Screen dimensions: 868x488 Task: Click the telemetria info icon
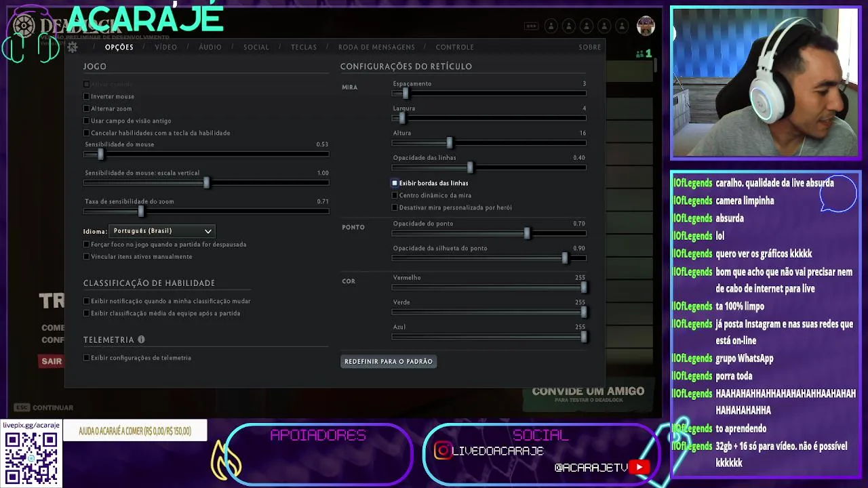(141, 340)
